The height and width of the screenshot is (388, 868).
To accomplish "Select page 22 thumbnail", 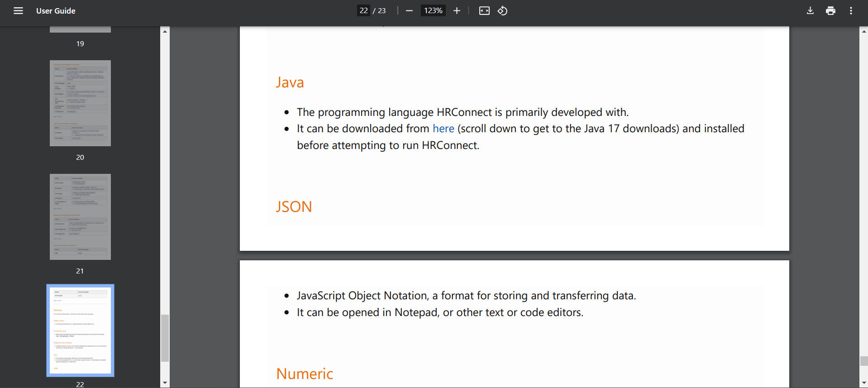I will [x=80, y=331].
